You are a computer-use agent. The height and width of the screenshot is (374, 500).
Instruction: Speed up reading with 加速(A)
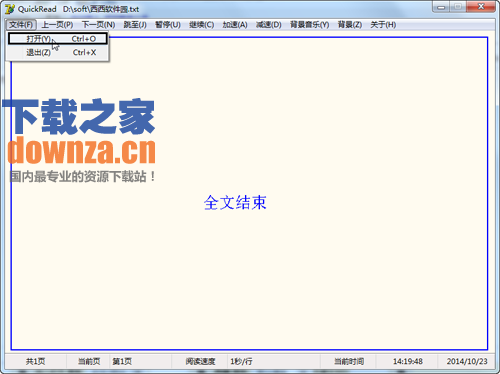pos(235,25)
